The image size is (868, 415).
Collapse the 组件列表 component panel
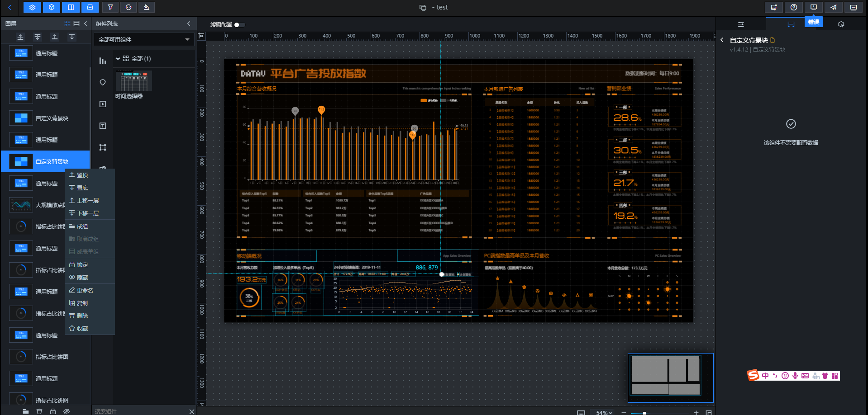pyautogui.click(x=189, y=24)
